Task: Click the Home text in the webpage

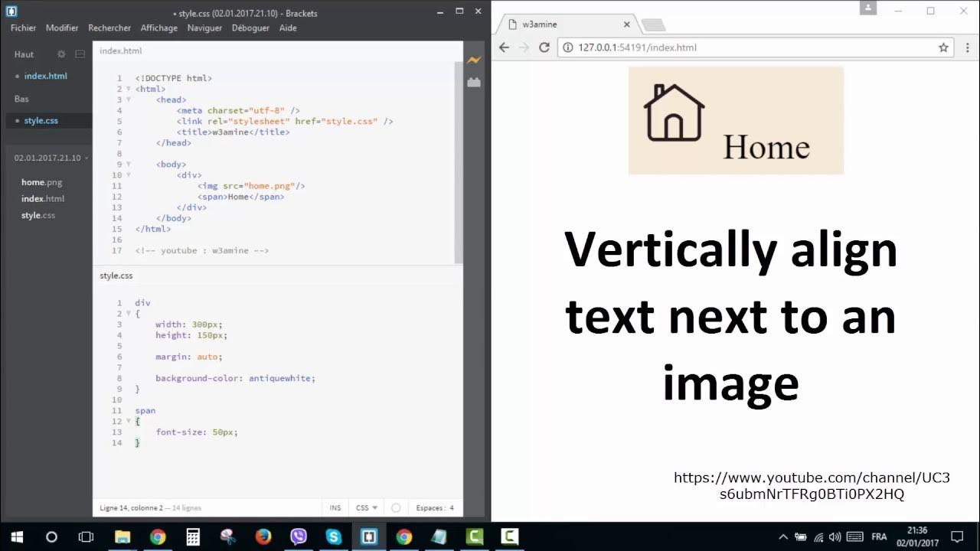Action: tap(766, 147)
